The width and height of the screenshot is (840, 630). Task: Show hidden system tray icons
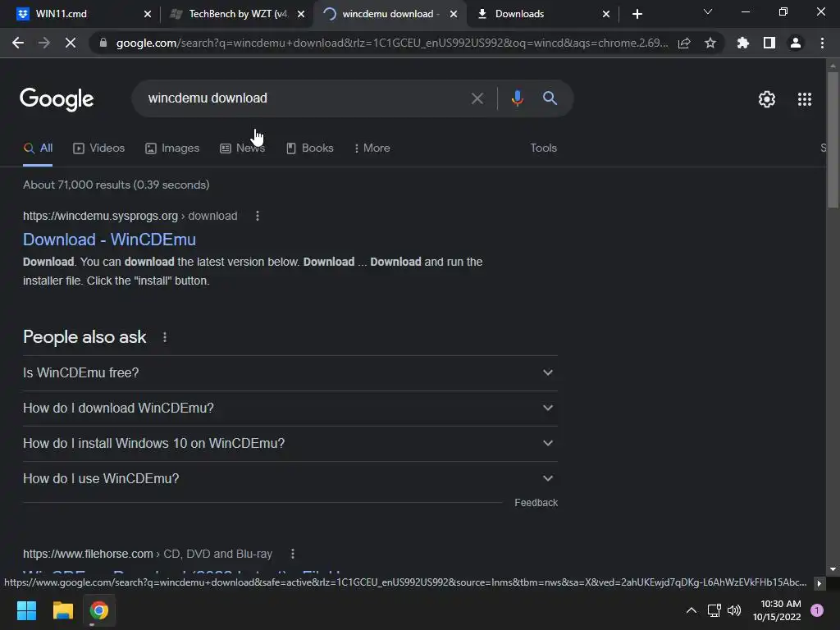coord(692,610)
